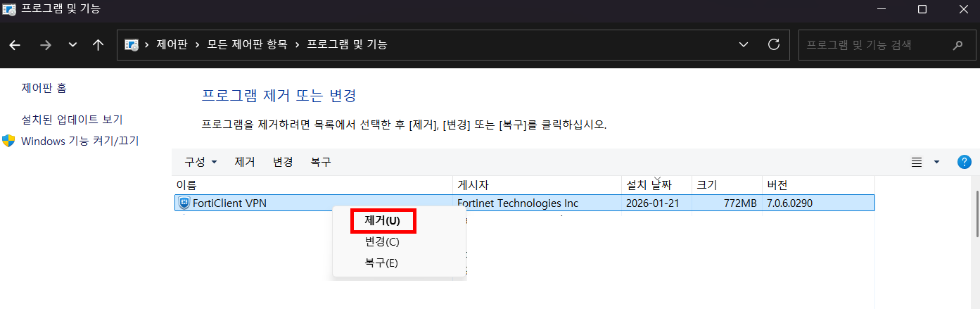Select 모든 제어판 항목 breadcrumb

(247, 44)
